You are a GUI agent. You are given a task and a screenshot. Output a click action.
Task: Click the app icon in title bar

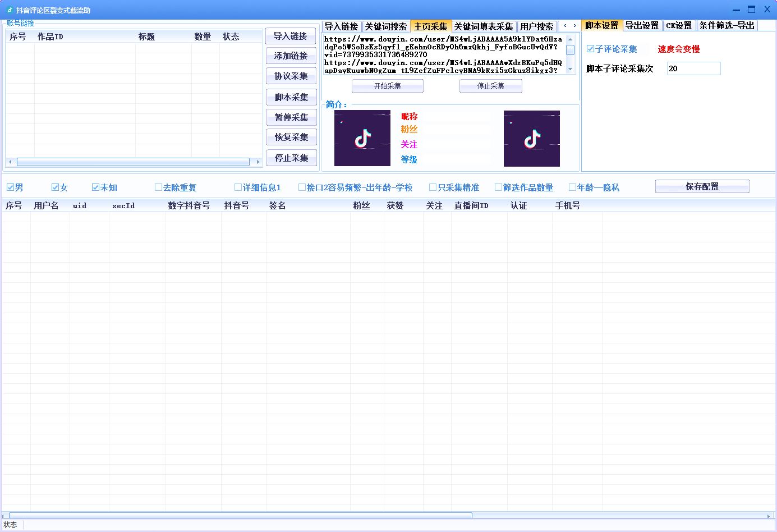10,10
